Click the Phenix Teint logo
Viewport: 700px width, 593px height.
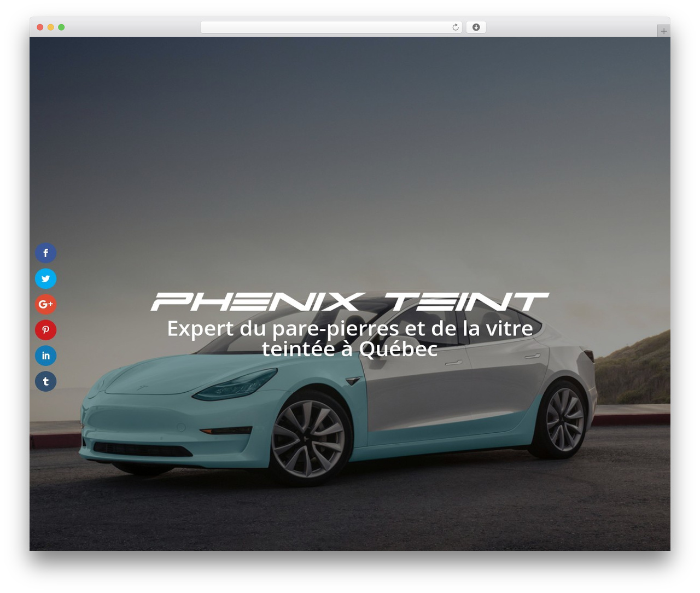pos(350,302)
